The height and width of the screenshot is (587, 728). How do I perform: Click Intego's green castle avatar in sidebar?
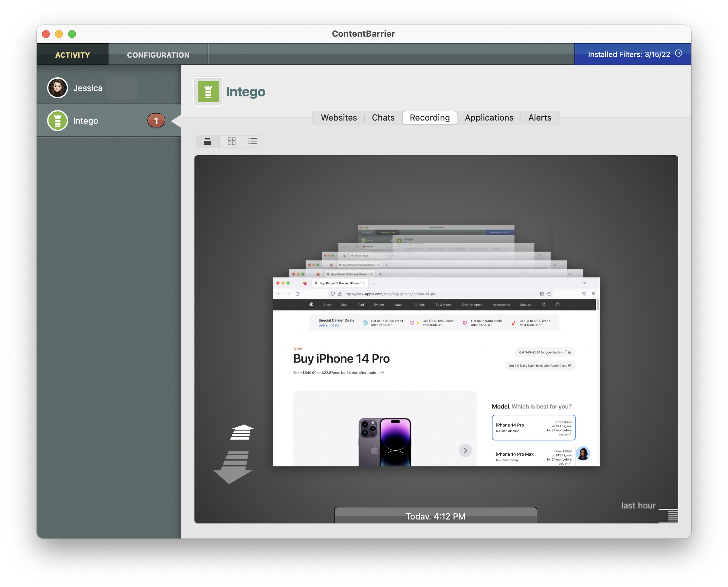pos(58,121)
